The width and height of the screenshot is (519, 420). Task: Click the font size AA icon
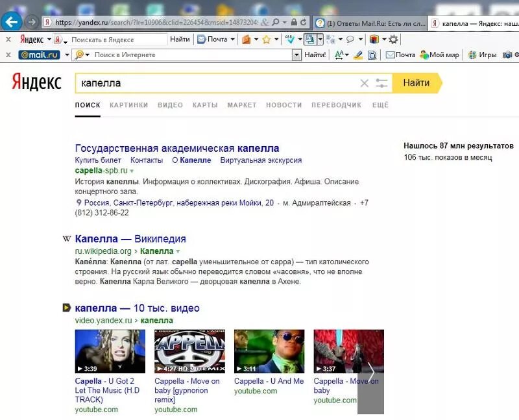(339, 55)
